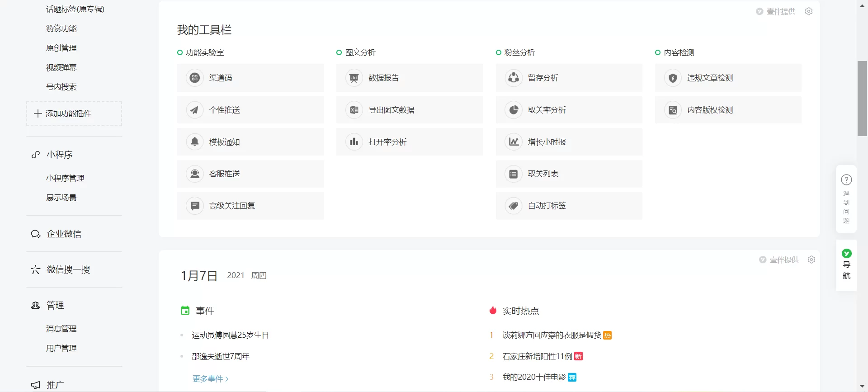This screenshot has height=392, width=868.
Task: Expand the 小程序 sidebar section
Action: [x=59, y=155]
